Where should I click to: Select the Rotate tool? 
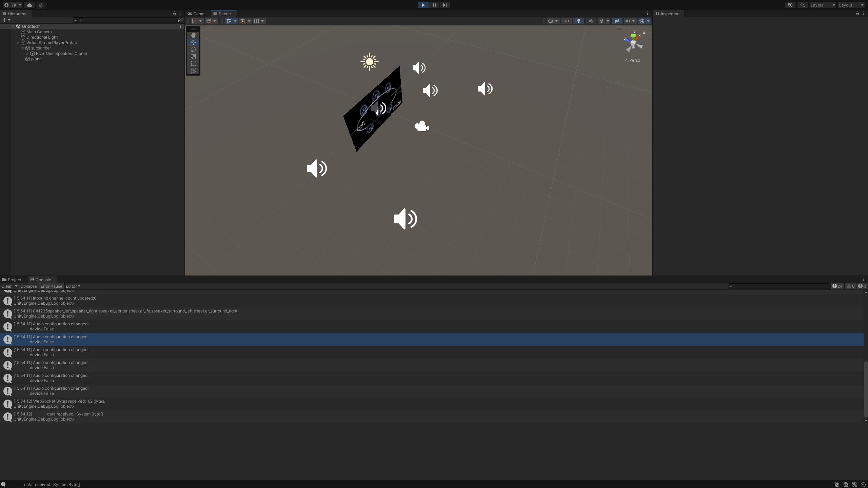point(193,49)
